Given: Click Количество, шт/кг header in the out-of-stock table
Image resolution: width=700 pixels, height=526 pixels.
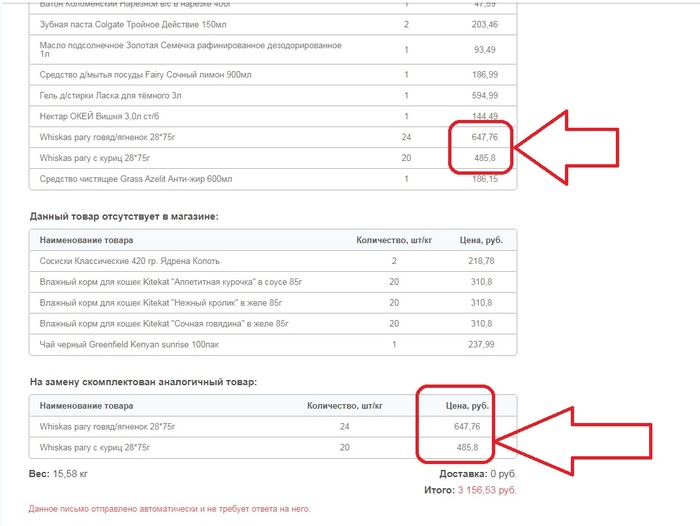Looking at the screenshot, I should pyautogui.click(x=394, y=240).
